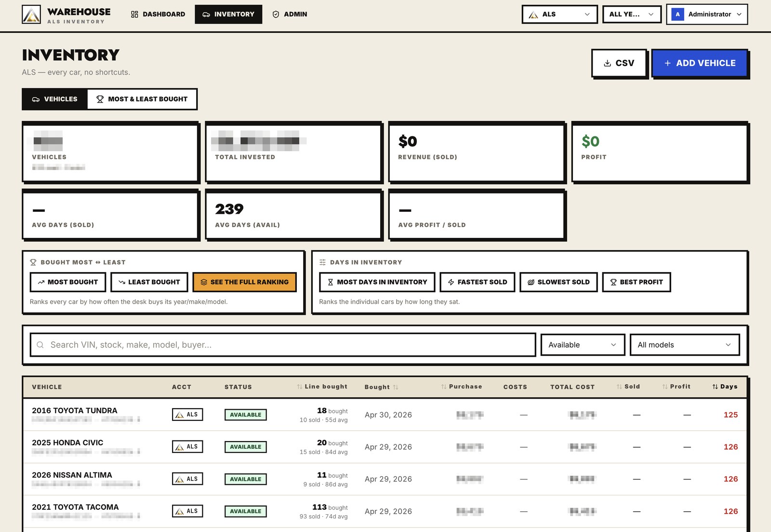Focus the VIN search field
This screenshot has height=532, width=771.
click(283, 345)
